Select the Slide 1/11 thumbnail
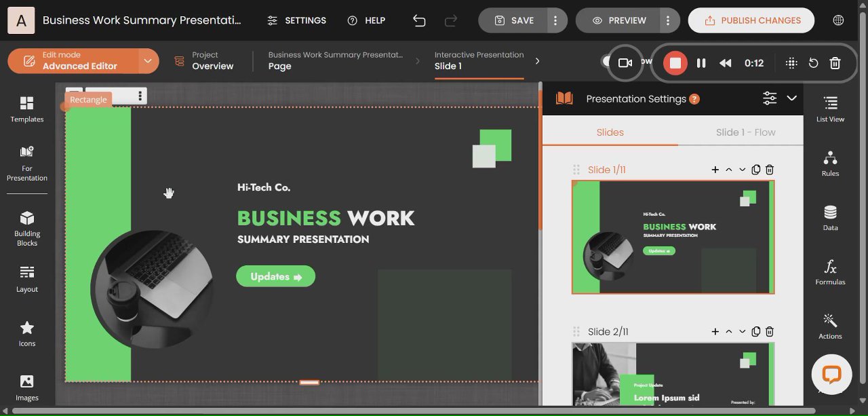868x416 pixels. (673, 237)
